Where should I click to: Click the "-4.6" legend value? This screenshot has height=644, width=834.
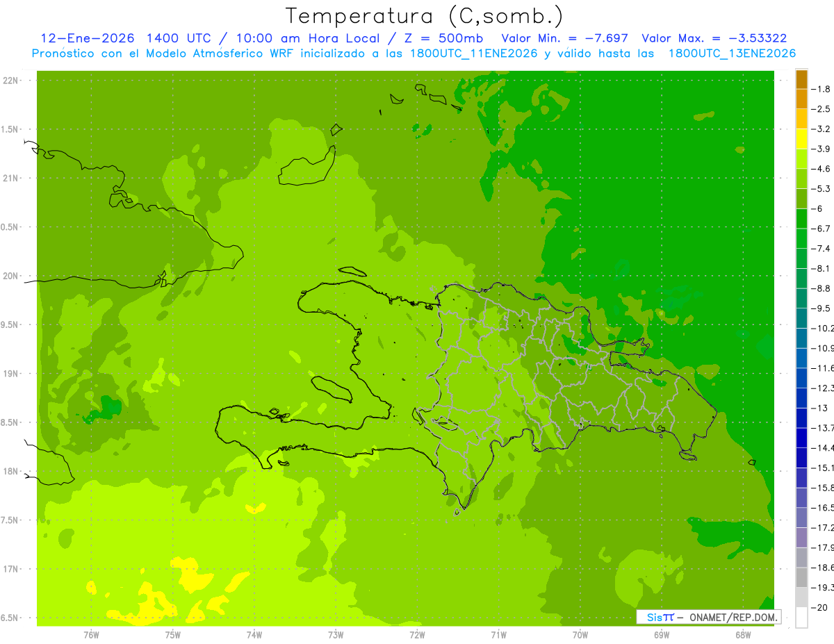pyautogui.click(x=822, y=169)
